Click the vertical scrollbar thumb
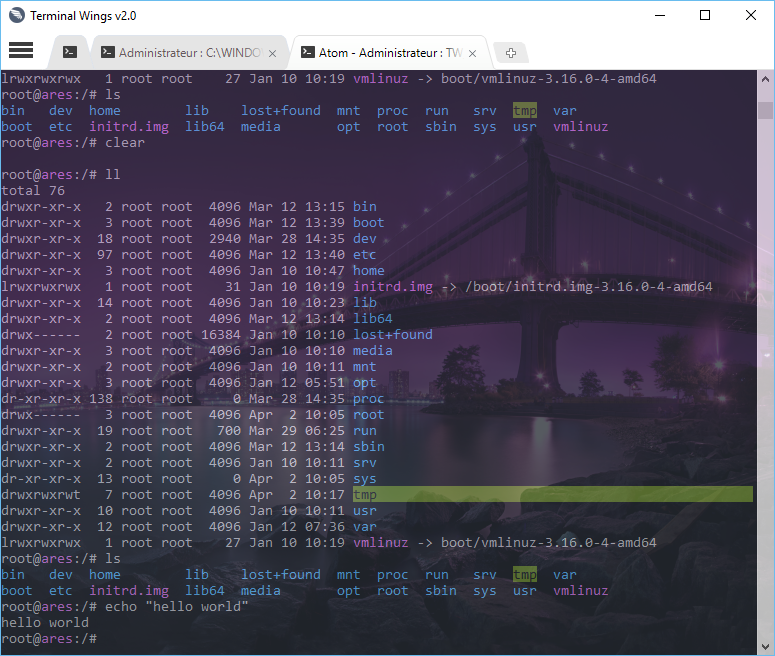 pyautogui.click(x=765, y=110)
